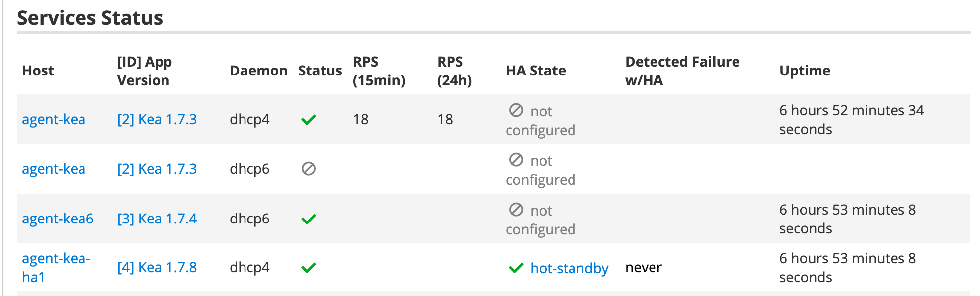Open the [3] Kea 1.7.4 app link
The width and height of the screenshot is (980, 296).
coord(157,219)
